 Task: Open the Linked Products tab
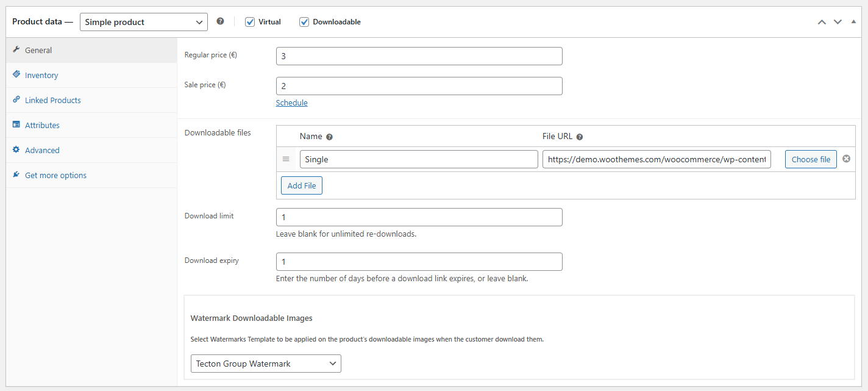coord(53,100)
